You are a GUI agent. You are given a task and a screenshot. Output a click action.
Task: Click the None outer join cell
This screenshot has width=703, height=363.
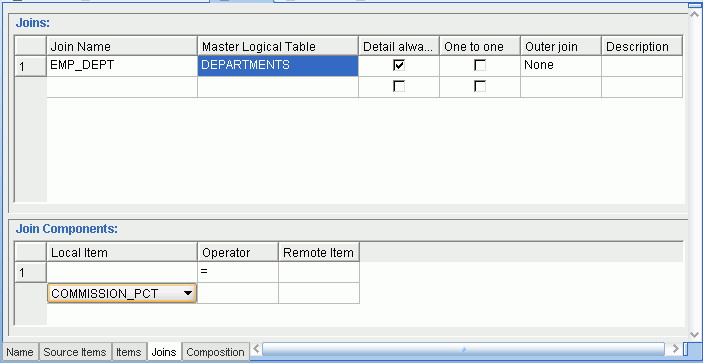click(x=561, y=66)
